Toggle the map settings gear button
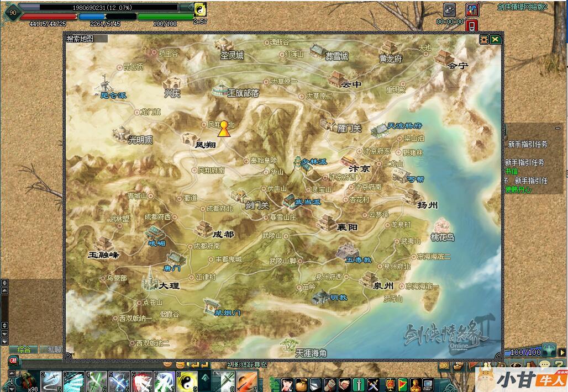The image size is (568, 392). tap(484, 39)
